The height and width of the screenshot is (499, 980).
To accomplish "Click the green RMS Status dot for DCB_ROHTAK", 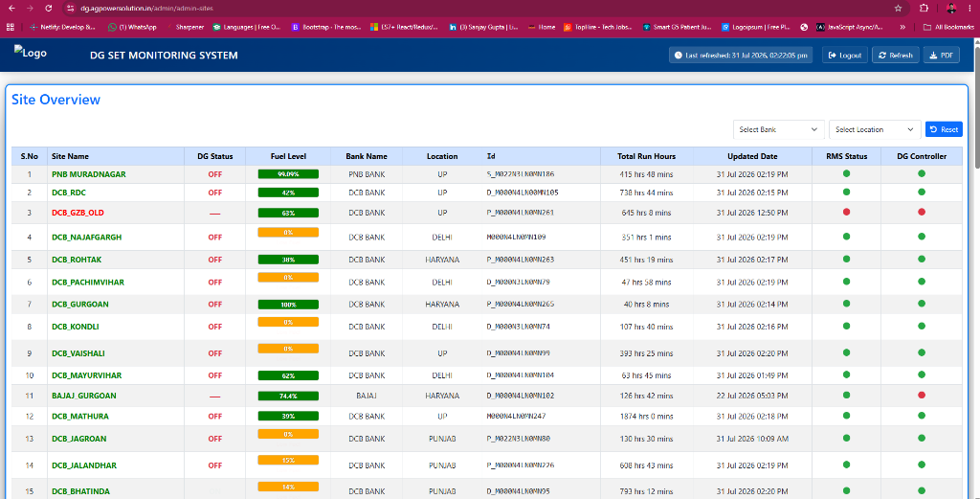I will coord(846,259).
